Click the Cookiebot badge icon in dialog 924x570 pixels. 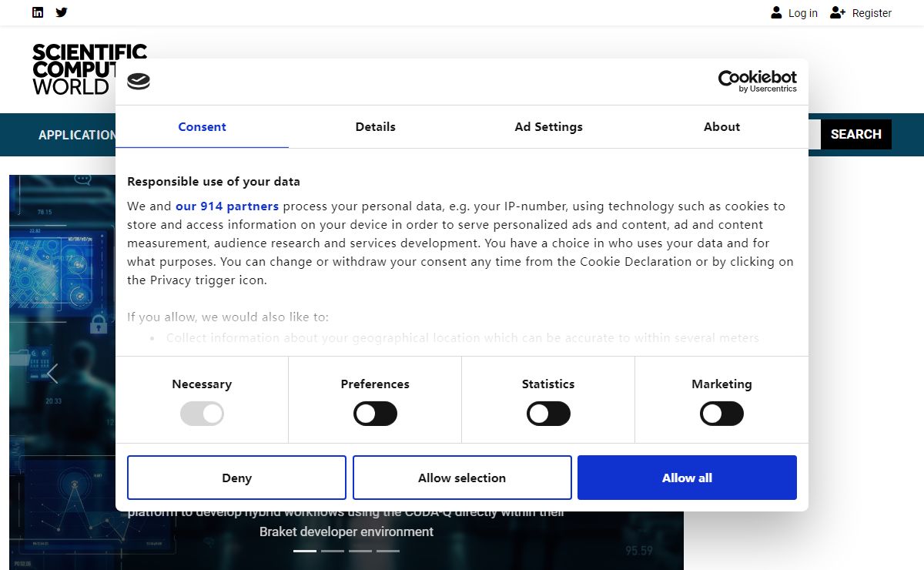[139, 82]
